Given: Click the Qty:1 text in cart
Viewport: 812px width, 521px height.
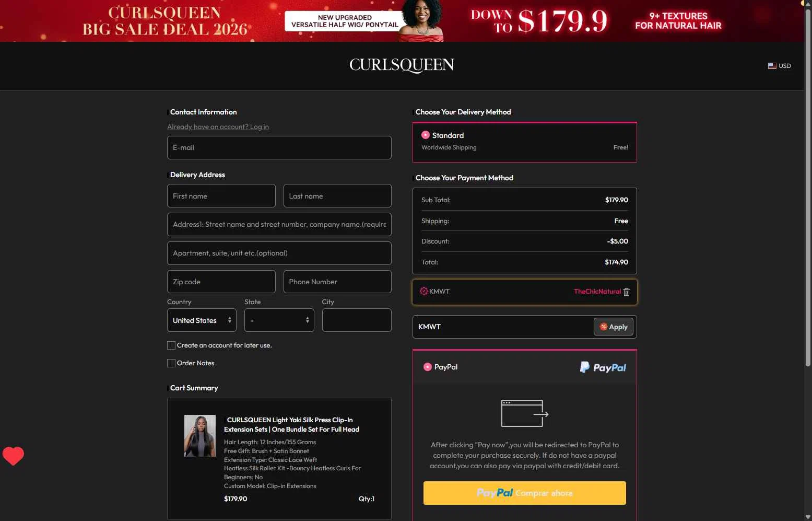Looking at the screenshot, I should point(367,499).
